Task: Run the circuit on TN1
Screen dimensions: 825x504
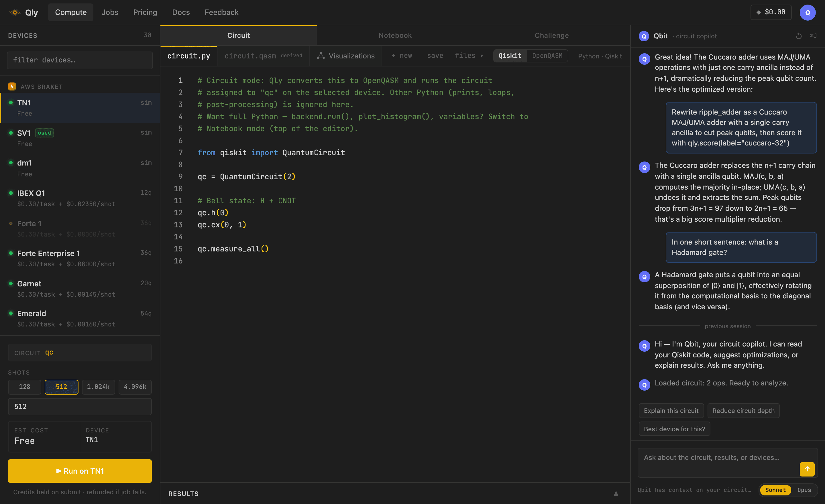Action: point(80,470)
